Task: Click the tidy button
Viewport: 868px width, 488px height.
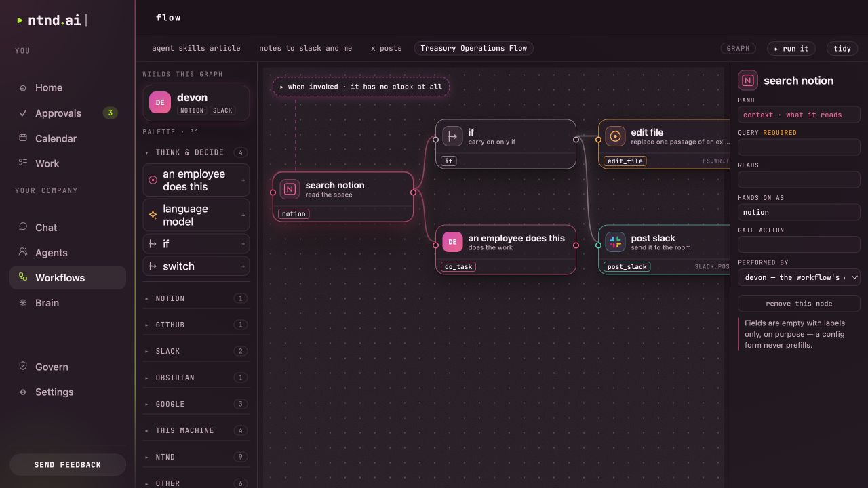Action: coord(842,49)
